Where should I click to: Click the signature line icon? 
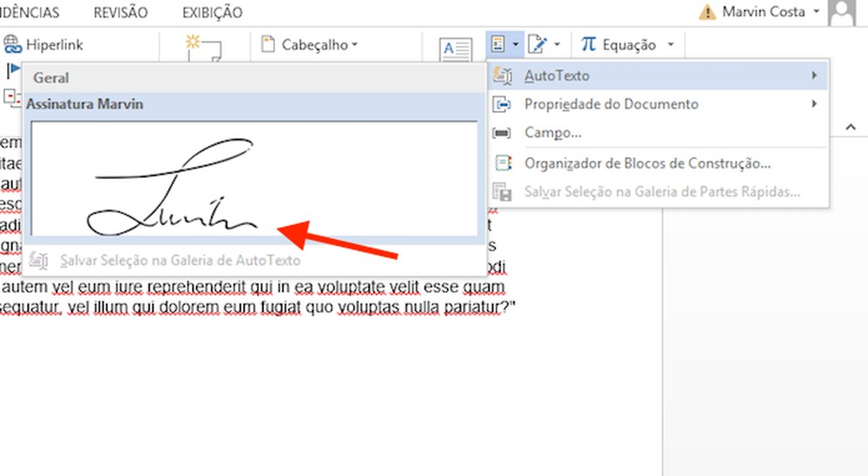tap(537, 44)
